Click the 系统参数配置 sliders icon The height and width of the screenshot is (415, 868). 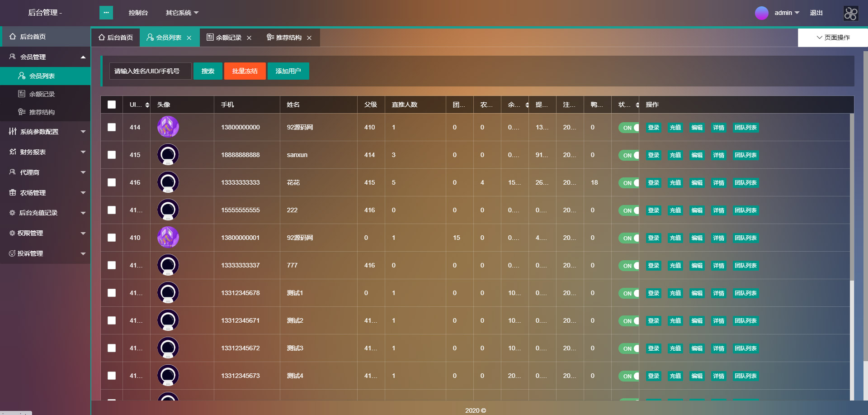tap(13, 131)
